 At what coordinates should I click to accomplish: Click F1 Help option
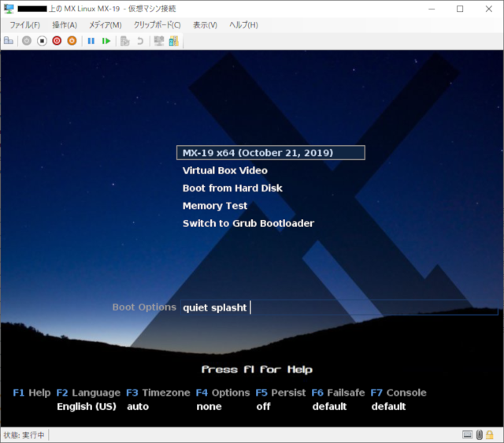pyautogui.click(x=31, y=393)
